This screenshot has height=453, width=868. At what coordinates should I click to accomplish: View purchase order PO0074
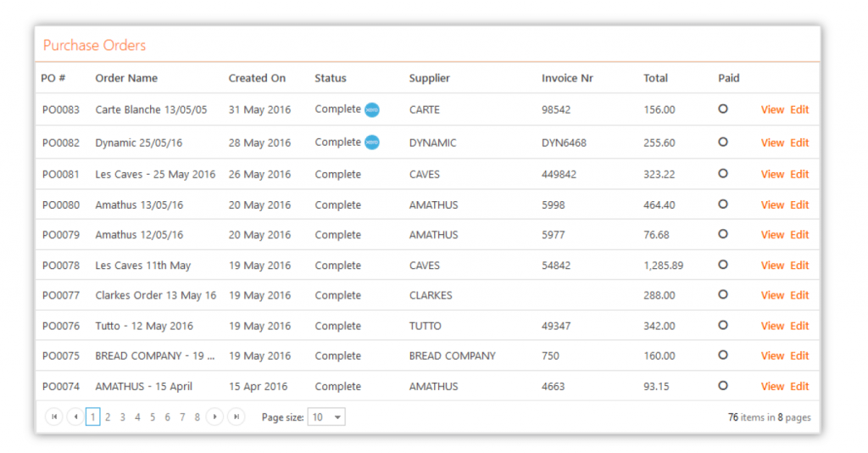click(x=772, y=387)
